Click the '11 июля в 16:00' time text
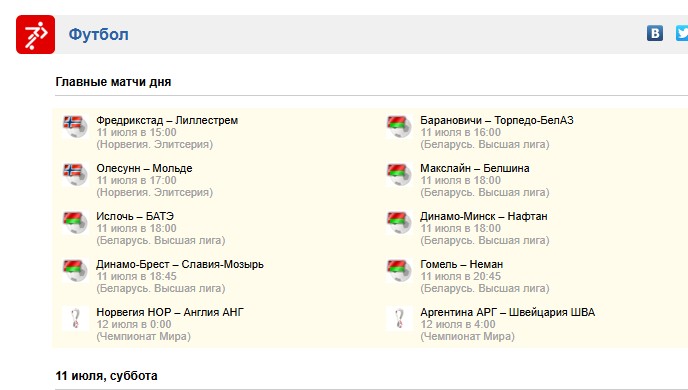 point(461,132)
